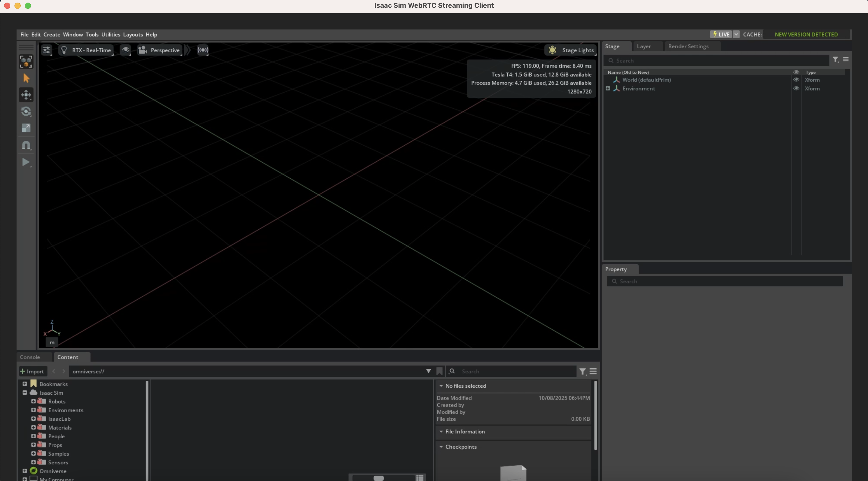Select the Rotate tool

(26, 111)
